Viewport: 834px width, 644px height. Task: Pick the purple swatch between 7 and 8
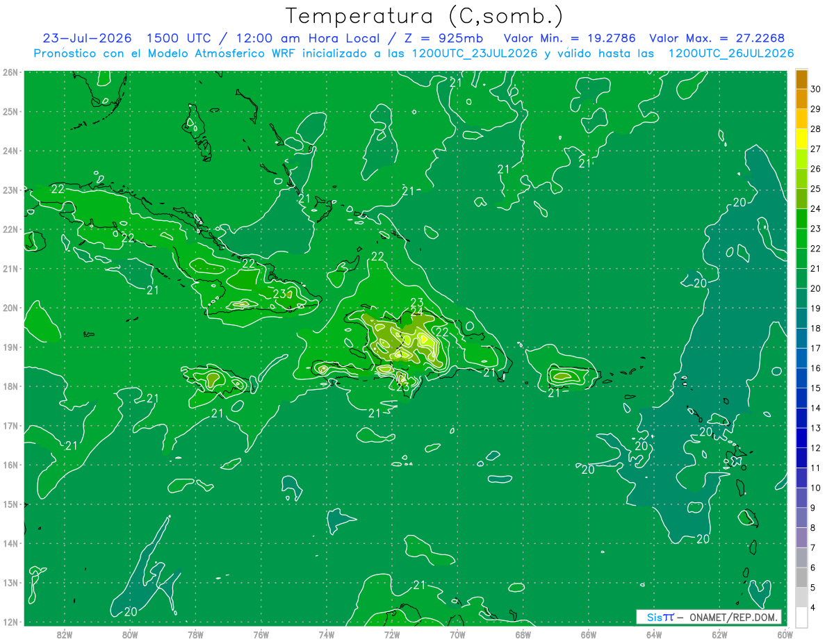[801, 538]
